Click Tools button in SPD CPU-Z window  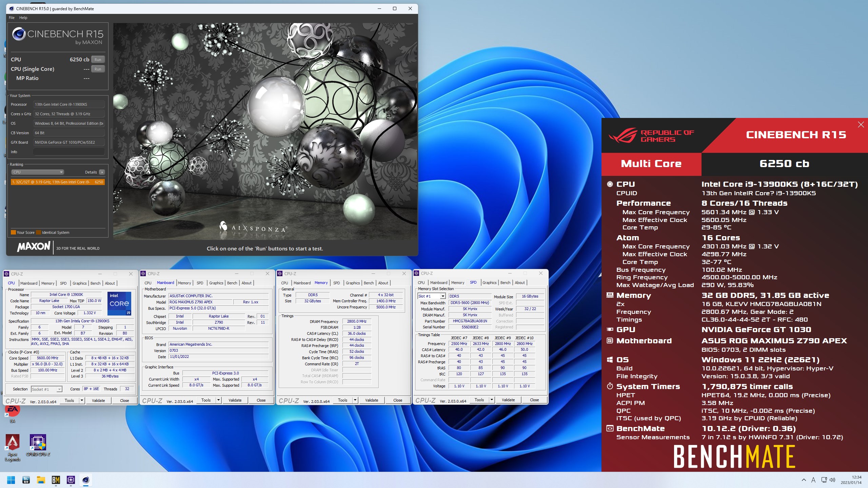(x=479, y=400)
